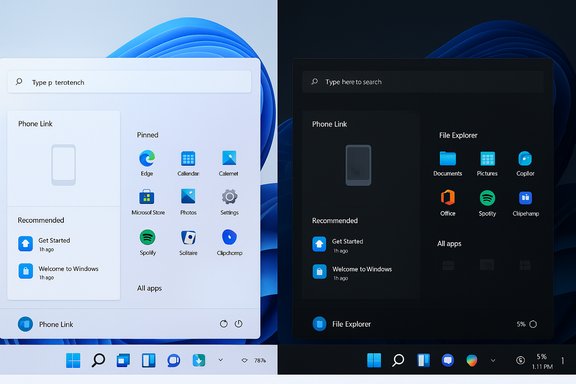Screen dimensions: 576x384
Task: Click the clock-like tray icon on dark taskbar
Action: point(520,360)
